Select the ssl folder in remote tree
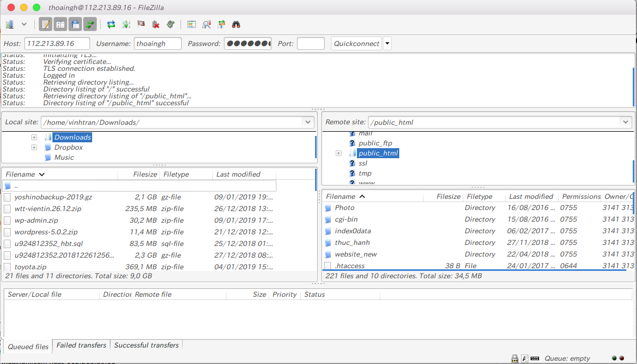Viewport: 637px width, 364px height. point(363,163)
